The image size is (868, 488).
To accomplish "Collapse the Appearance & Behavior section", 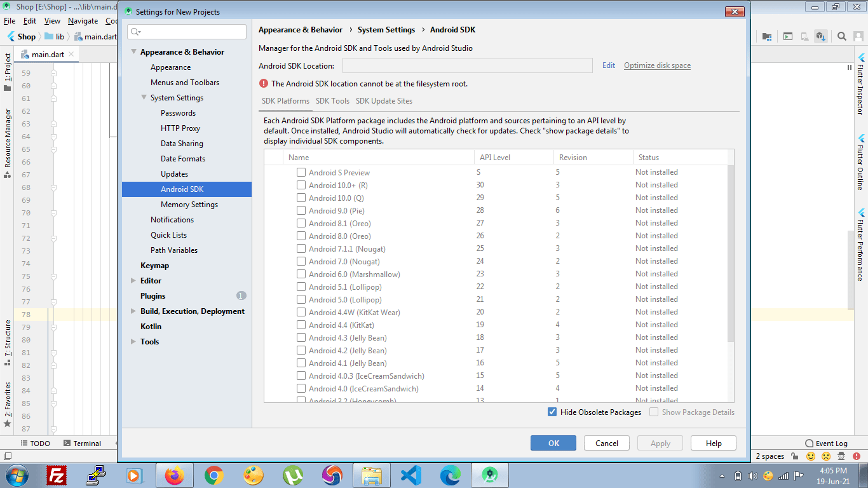I will pyautogui.click(x=133, y=51).
